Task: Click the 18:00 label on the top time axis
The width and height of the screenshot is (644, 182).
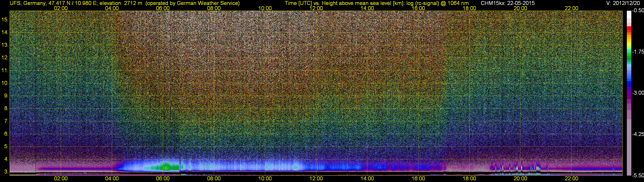Action: [469, 8]
